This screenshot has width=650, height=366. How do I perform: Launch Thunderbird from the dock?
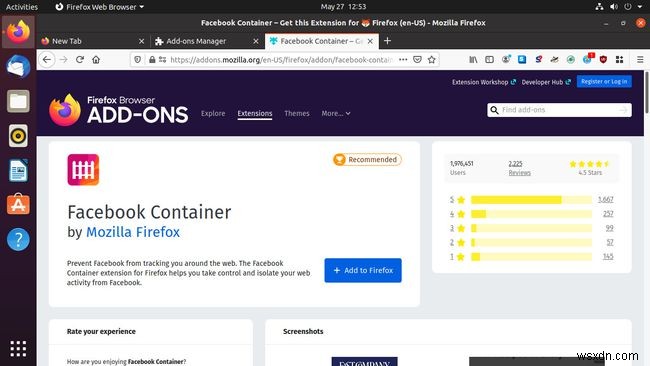[x=18, y=66]
